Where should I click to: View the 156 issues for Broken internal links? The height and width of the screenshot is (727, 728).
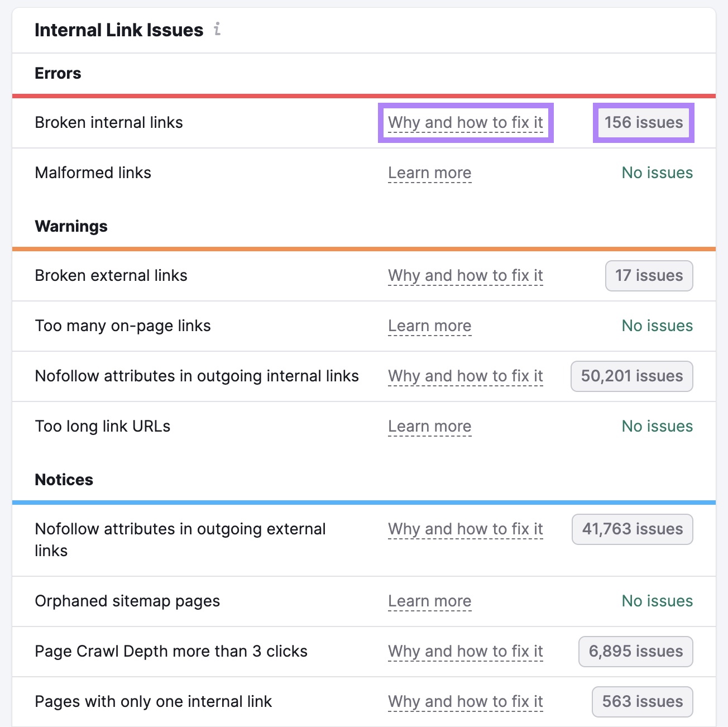coord(643,122)
